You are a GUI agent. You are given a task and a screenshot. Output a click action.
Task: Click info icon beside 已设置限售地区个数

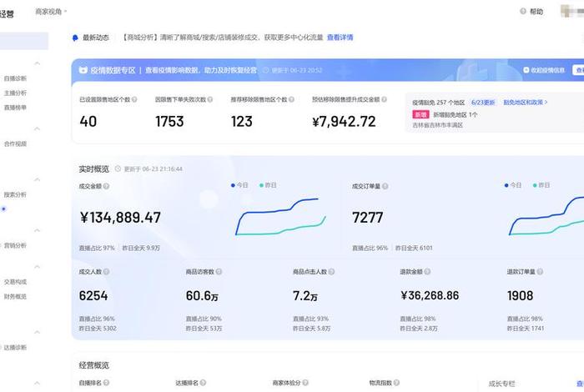[134, 99]
